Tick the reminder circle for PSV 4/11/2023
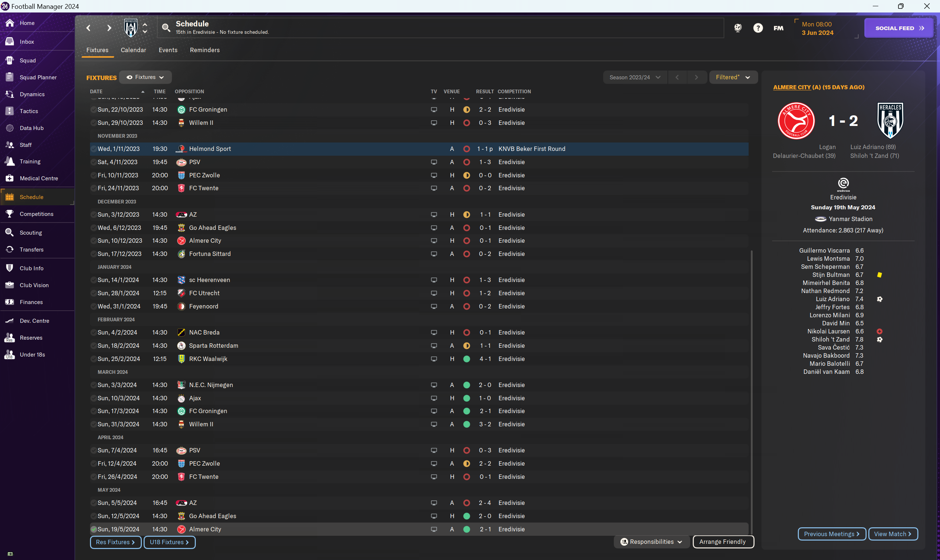This screenshot has height=560, width=940. pyautogui.click(x=93, y=162)
